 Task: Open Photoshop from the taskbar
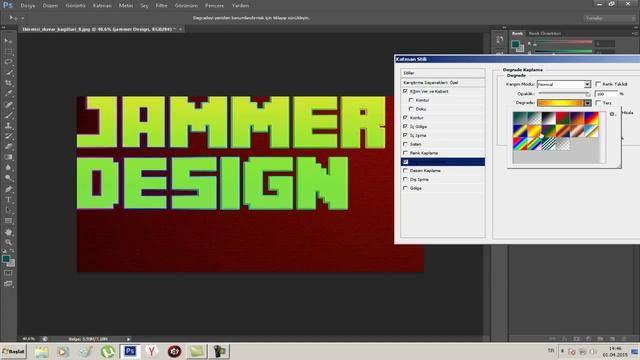point(130,351)
